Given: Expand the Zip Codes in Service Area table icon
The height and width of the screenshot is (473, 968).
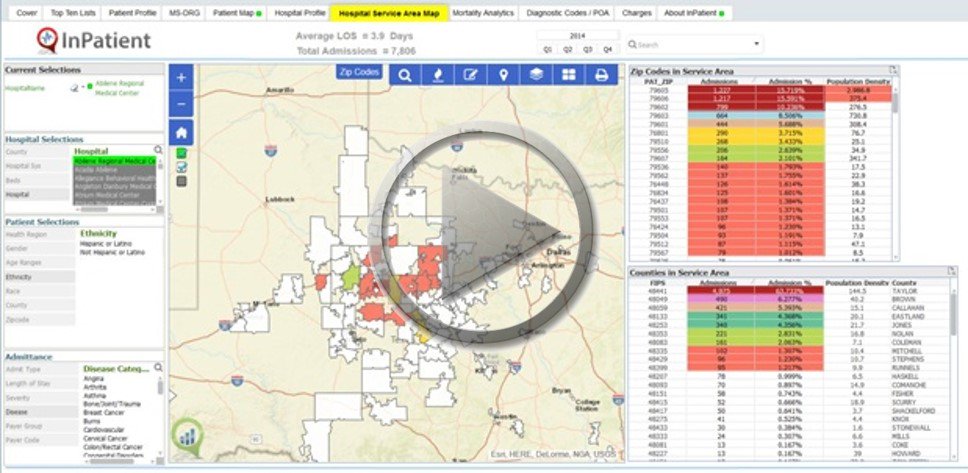Looking at the screenshot, I should click(x=892, y=70).
